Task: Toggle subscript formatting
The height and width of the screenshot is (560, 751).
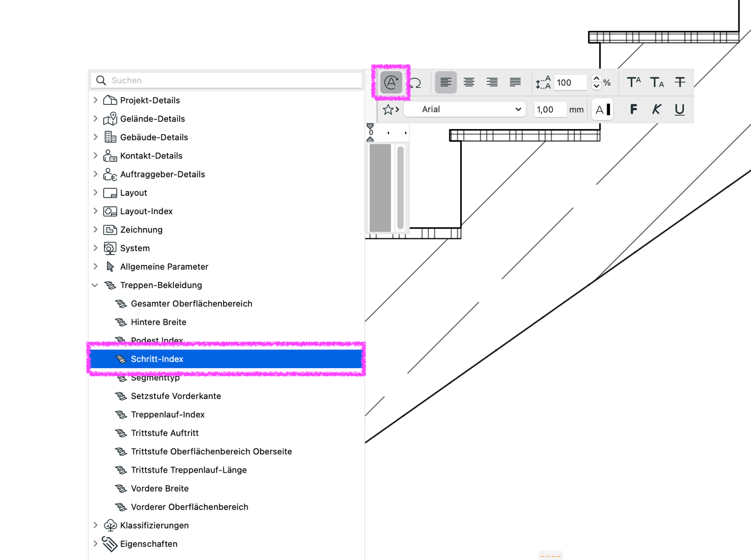Action: pos(657,82)
